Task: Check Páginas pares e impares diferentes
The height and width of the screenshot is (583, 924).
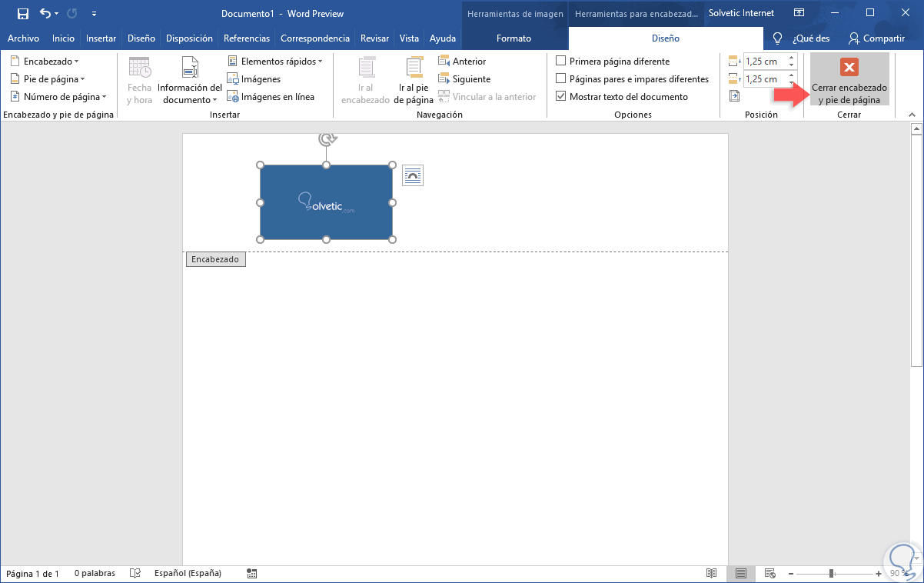Action: pos(561,78)
